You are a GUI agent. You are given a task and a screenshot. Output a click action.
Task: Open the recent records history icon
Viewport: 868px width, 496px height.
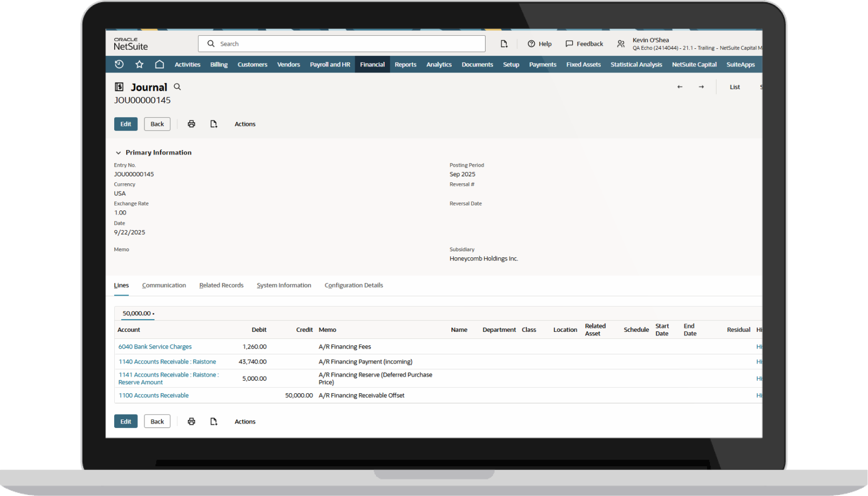coord(119,64)
